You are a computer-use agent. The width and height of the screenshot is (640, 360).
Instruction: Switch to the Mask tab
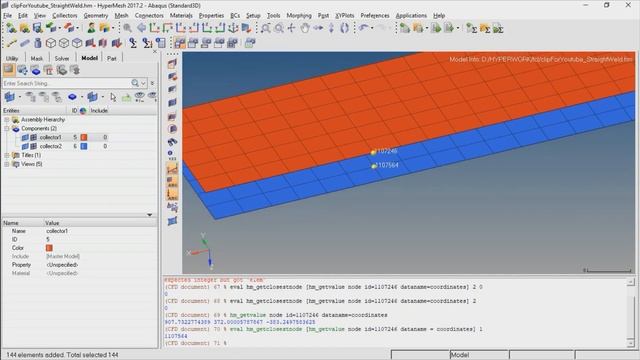click(x=36, y=58)
